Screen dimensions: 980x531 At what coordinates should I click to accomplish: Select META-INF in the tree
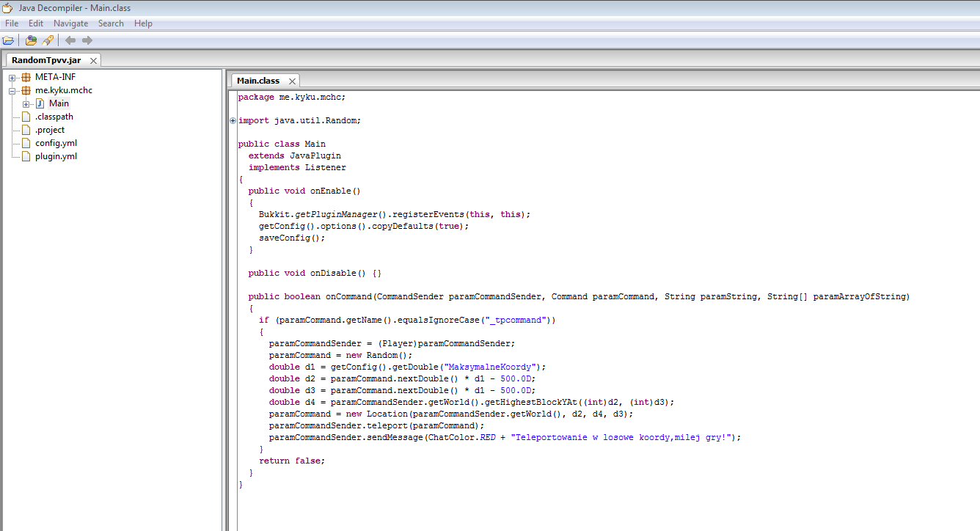click(x=55, y=77)
